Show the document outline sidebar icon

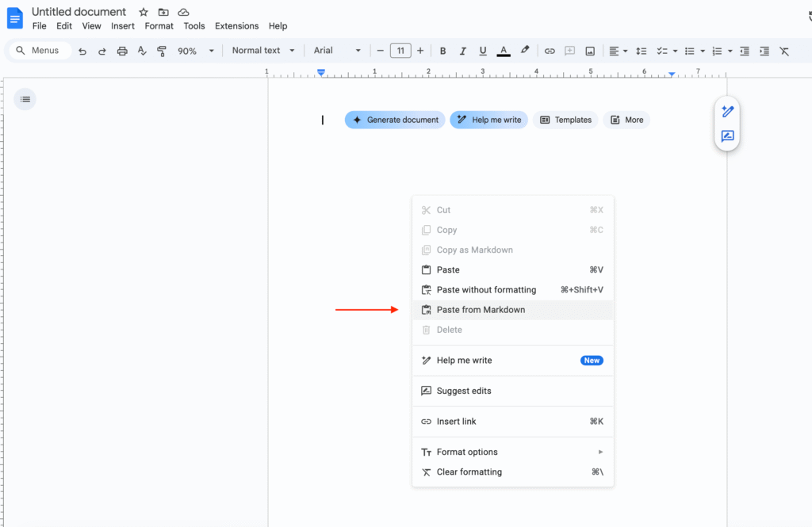tap(25, 99)
